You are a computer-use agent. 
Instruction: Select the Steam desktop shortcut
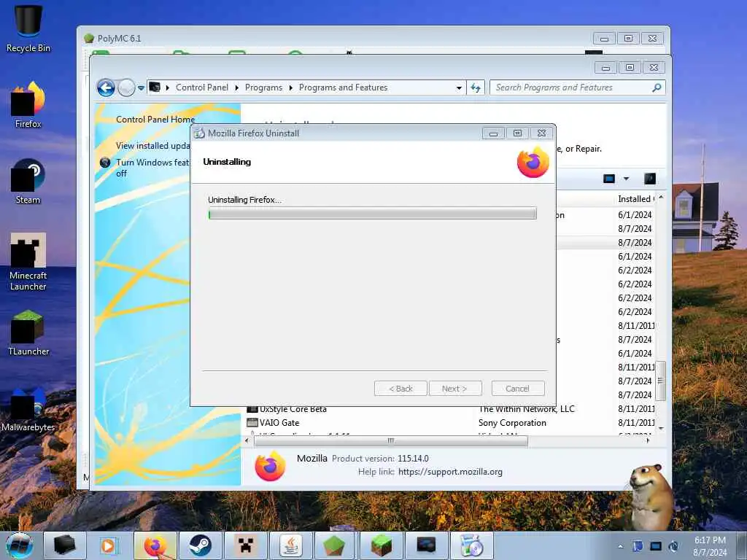tap(28, 182)
